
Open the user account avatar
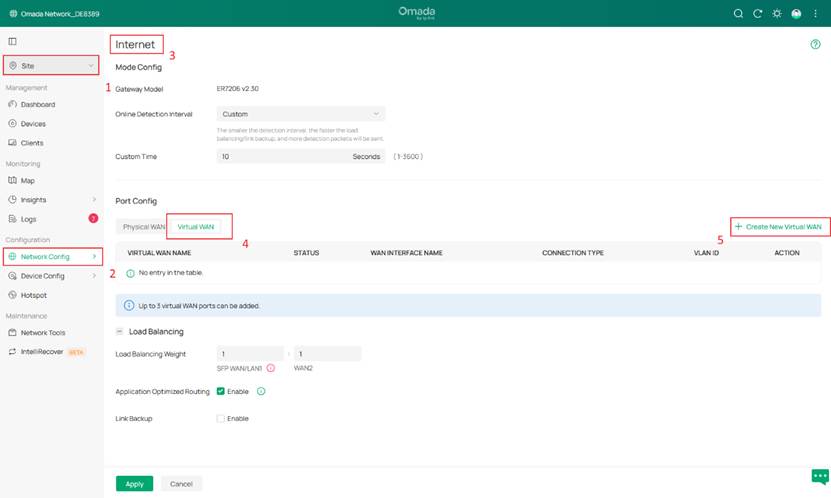(796, 14)
